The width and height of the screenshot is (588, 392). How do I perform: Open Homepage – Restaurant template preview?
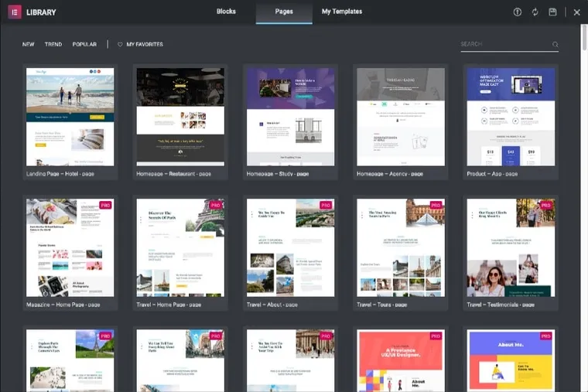click(180, 117)
